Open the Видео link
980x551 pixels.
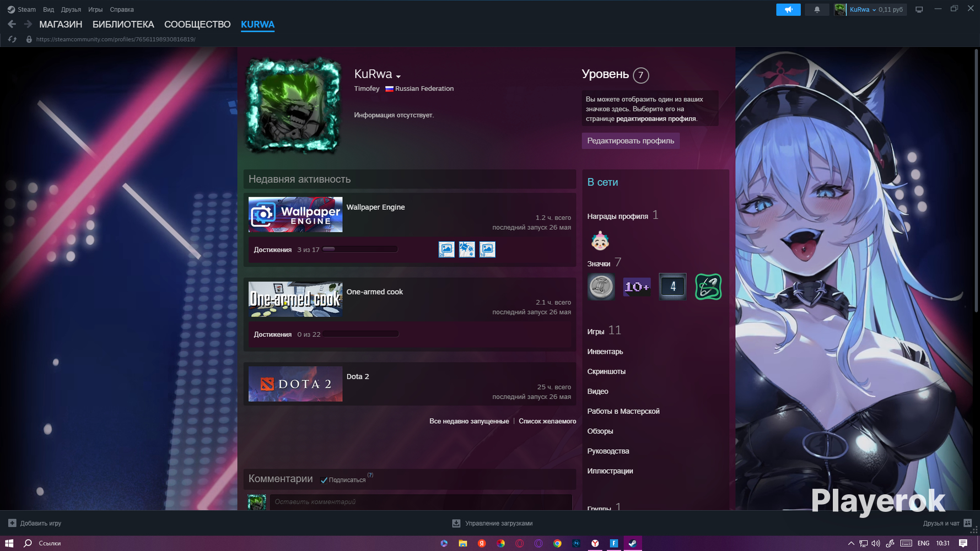[597, 391]
